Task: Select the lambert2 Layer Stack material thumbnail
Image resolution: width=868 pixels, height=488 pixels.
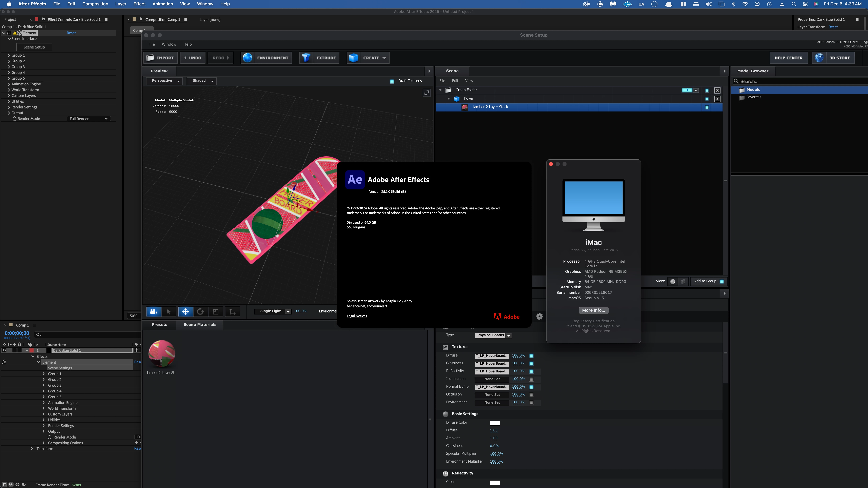Action: [162, 353]
